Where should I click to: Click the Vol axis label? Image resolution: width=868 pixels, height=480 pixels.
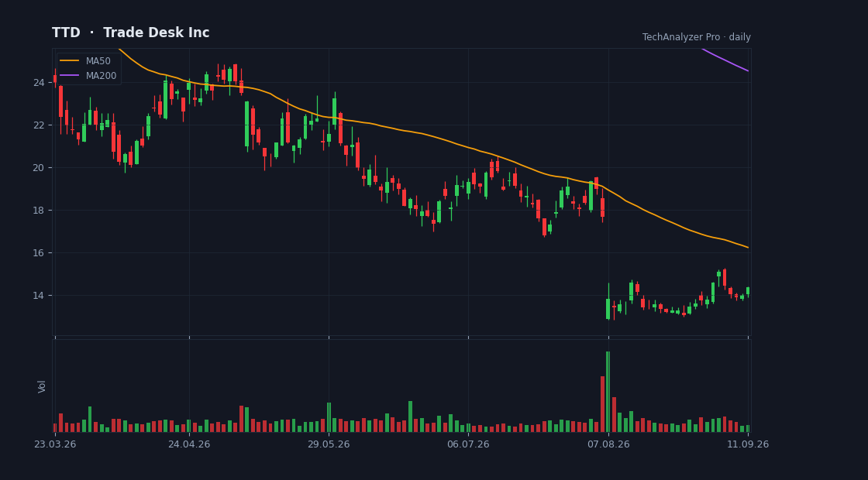click(x=42, y=386)
